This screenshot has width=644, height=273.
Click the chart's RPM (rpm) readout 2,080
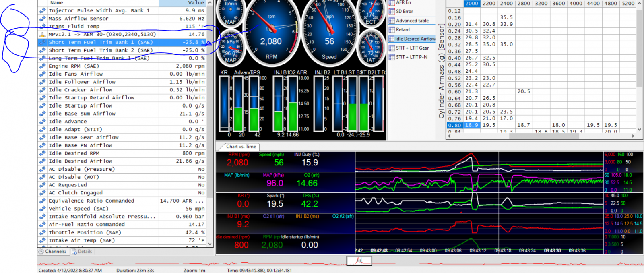pos(237,163)
